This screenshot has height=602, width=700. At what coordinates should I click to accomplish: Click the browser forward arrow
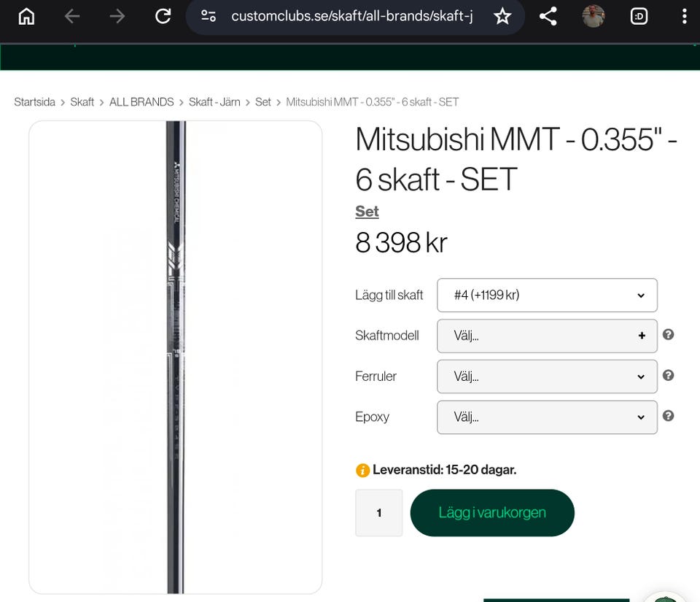point(117,17)
